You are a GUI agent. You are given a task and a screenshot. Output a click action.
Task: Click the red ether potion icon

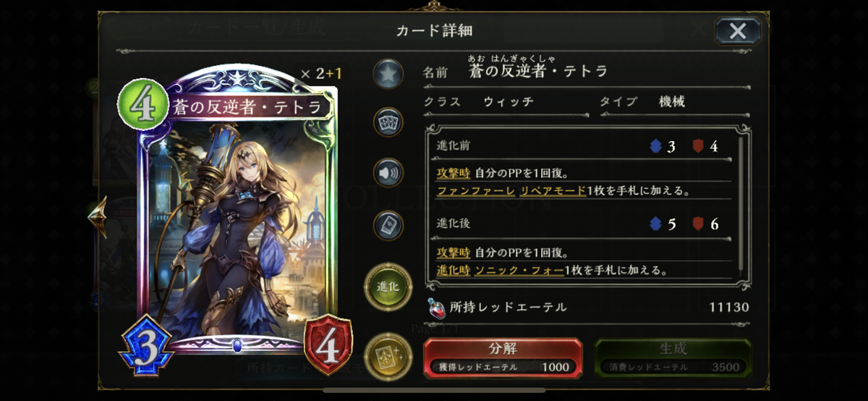pyautogui.click(x=436, y=308)
